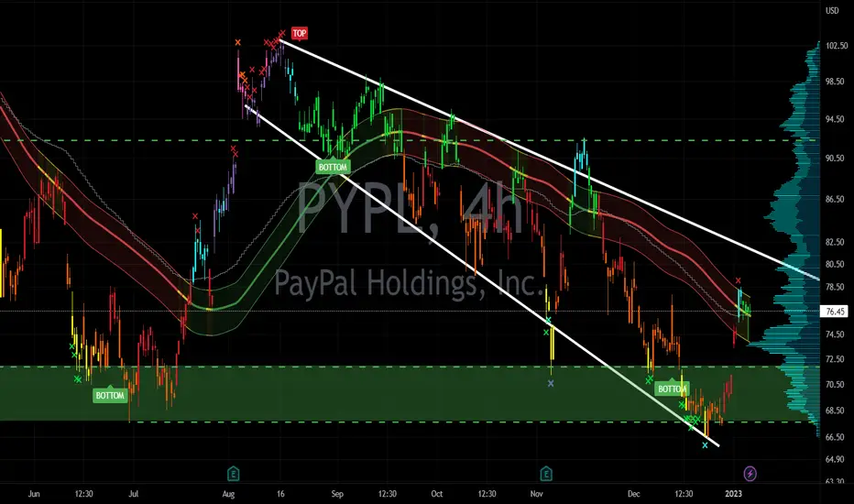Click the Sep time axis label
Image resolution: width=854 pixels, height=504 pixels.
pyautogui.click(x=337, y=494)
